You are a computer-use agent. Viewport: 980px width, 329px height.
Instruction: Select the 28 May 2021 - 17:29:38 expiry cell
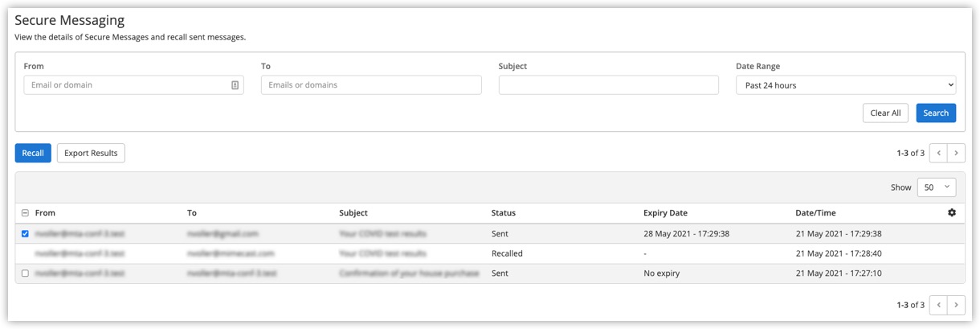point(687,234)
